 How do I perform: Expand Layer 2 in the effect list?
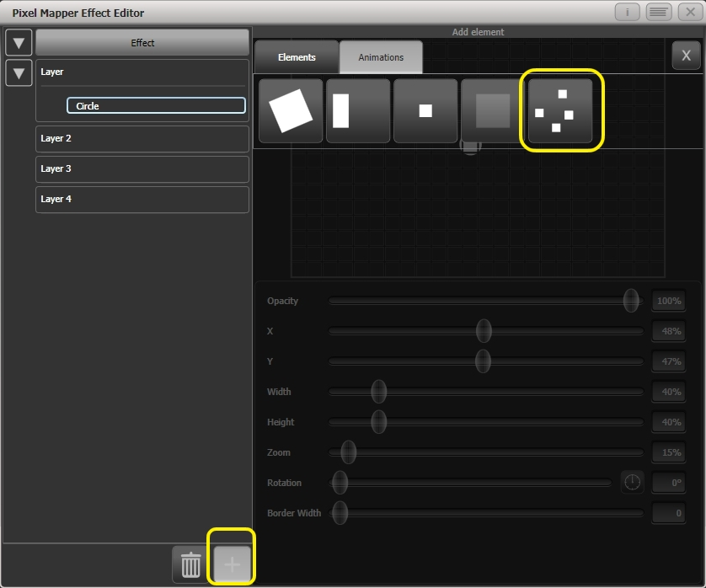(x=142, y=138)
